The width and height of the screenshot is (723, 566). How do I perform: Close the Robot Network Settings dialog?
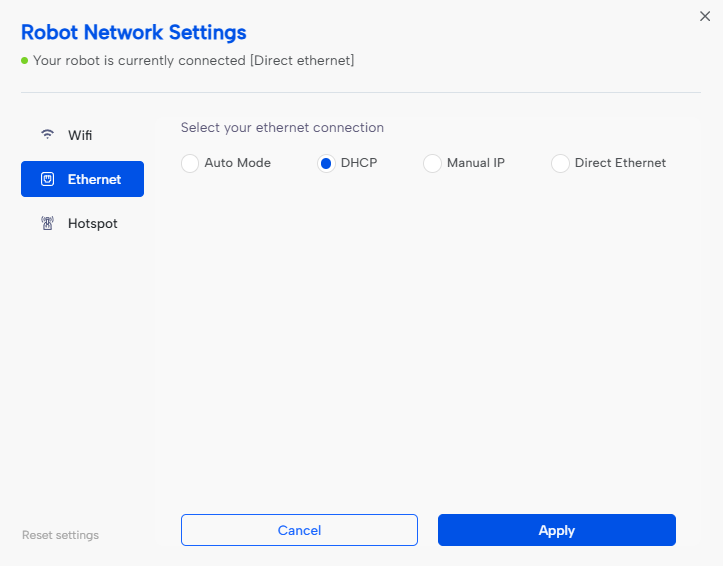click(704, 16)
